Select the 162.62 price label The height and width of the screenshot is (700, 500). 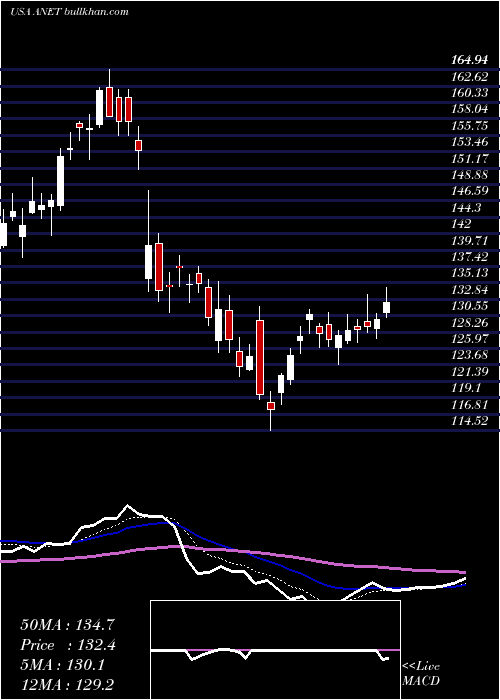click(469, 77)
